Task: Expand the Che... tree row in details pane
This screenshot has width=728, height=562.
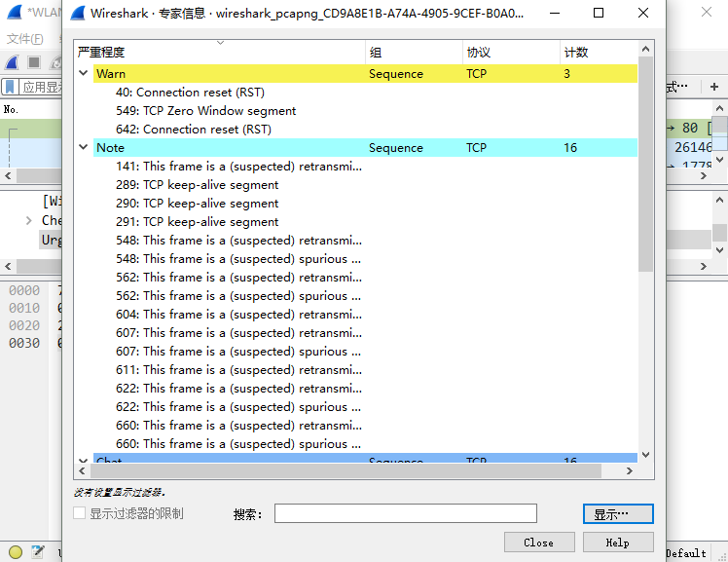Action: (x=29, y=221)
